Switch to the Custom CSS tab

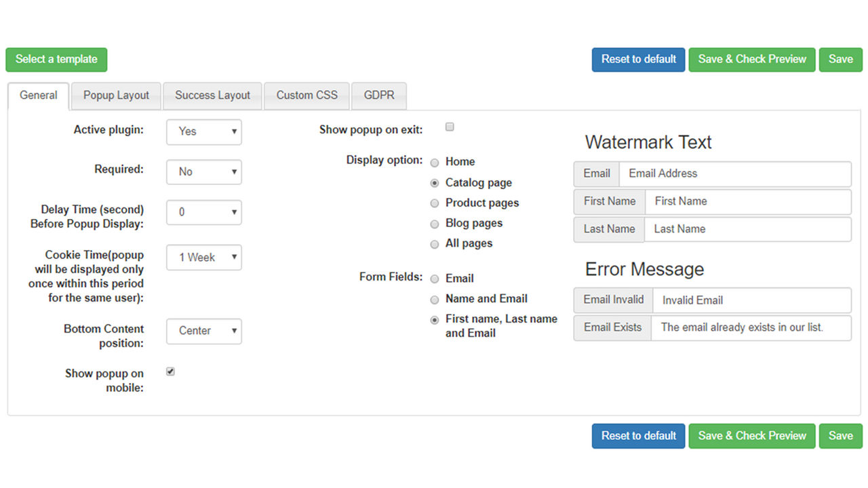coord(307,96)
